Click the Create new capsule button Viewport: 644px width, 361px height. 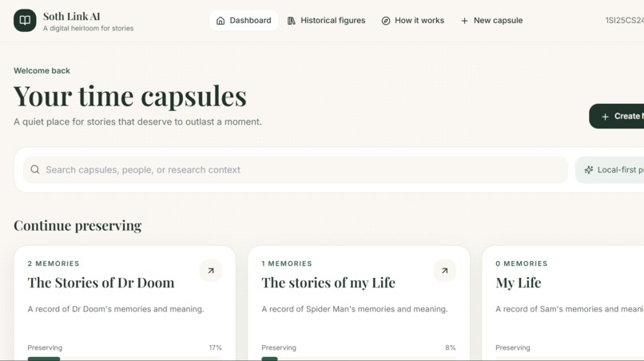click(x=617, y=117)
